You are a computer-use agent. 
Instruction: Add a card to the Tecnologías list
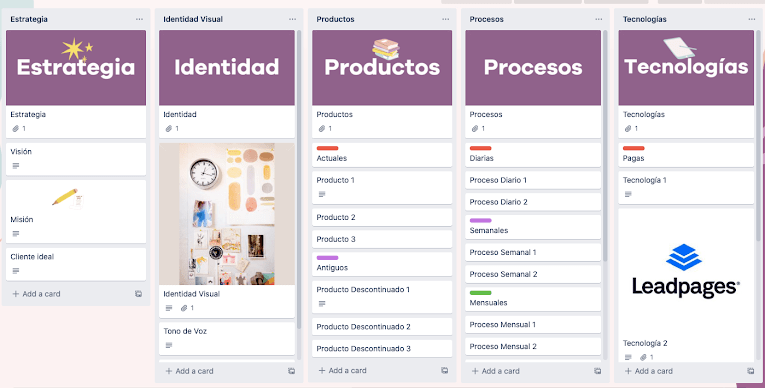(648, 371)
